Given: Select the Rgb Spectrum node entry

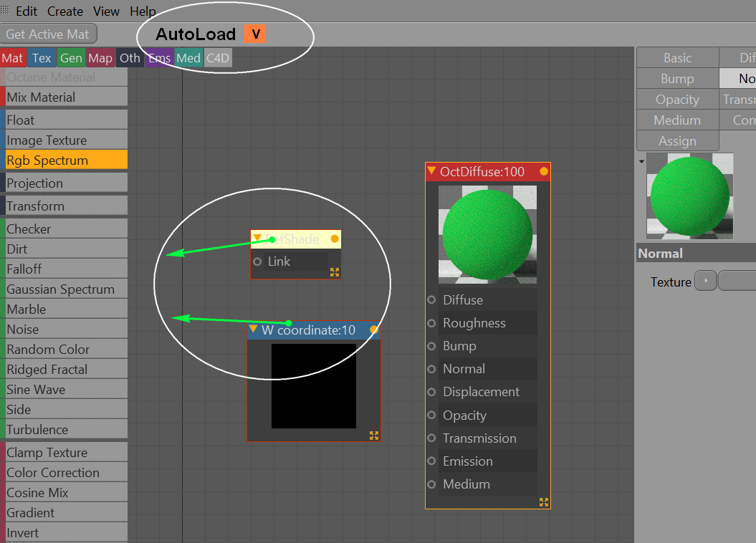Looking at the screenshot, I should tap(64, 160).
